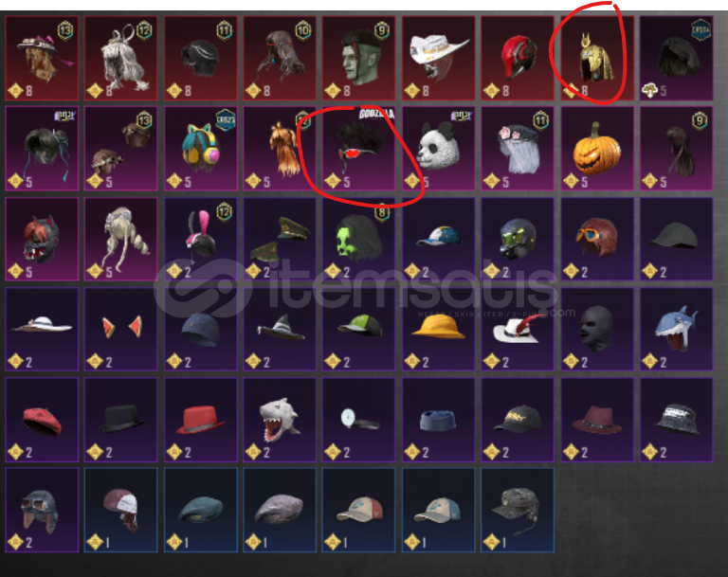This screenshot has height=577, width=728.
Task: Select the green zombie face mask
Action: (359, 58)
